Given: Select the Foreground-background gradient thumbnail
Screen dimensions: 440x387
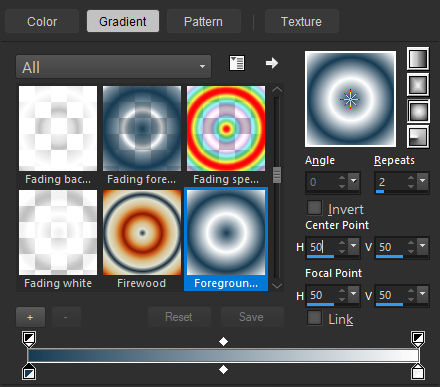Looking at the screenshot, I should click(x=226, y=232).
